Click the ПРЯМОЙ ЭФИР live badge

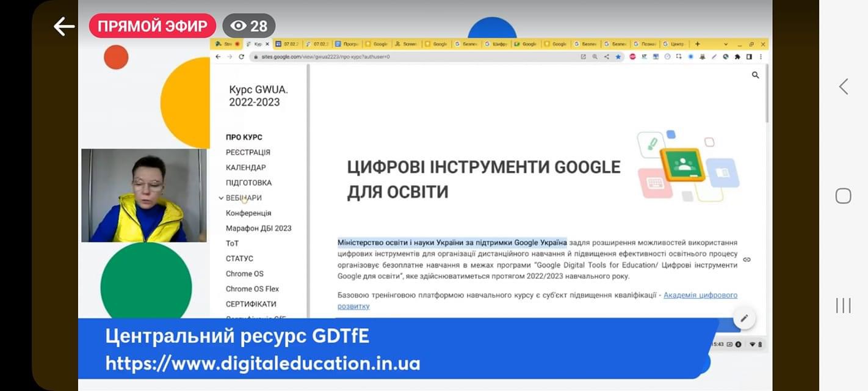153,26
